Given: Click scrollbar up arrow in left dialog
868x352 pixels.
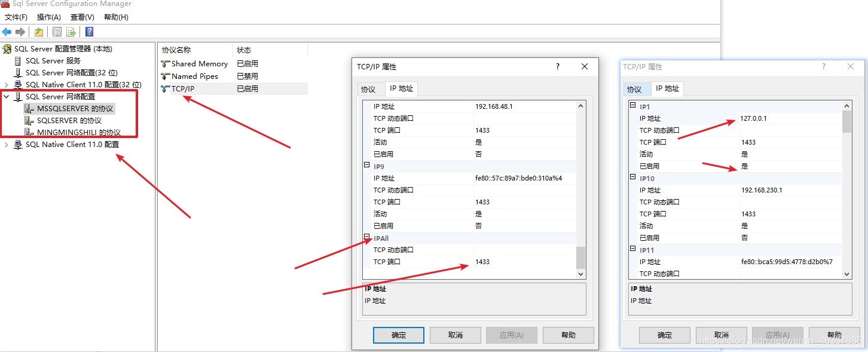Looking at the screenshot, I should coord(580,106).
